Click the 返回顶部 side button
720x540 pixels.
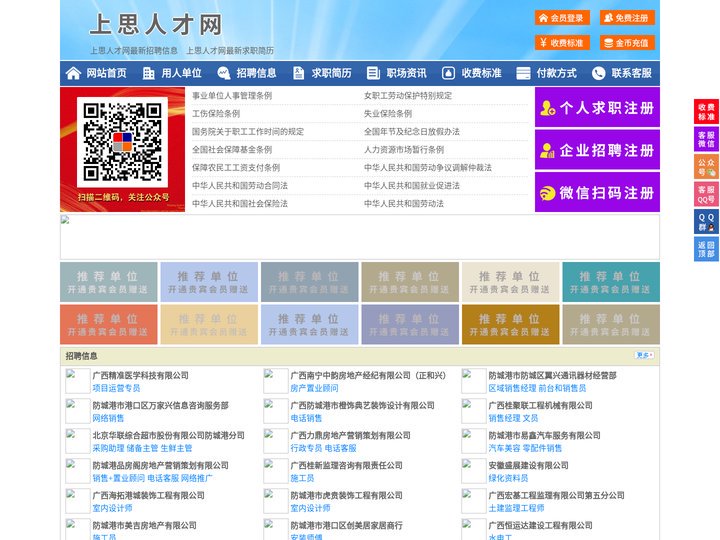coord(706,249)
